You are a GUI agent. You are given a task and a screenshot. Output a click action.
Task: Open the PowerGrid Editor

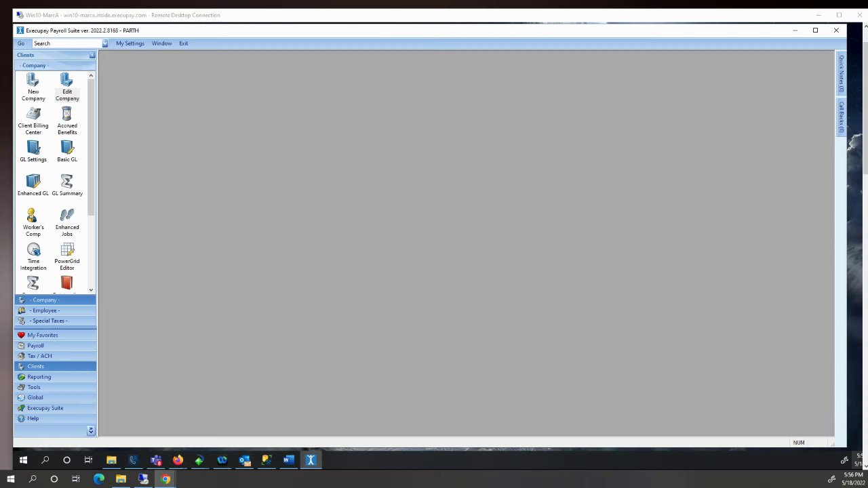(x=67, y=257)
